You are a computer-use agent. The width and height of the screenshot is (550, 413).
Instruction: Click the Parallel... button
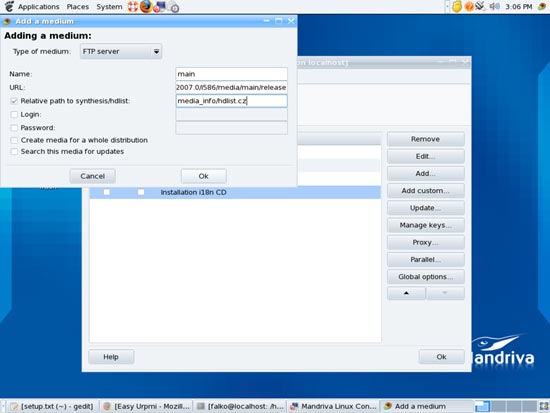426,259
